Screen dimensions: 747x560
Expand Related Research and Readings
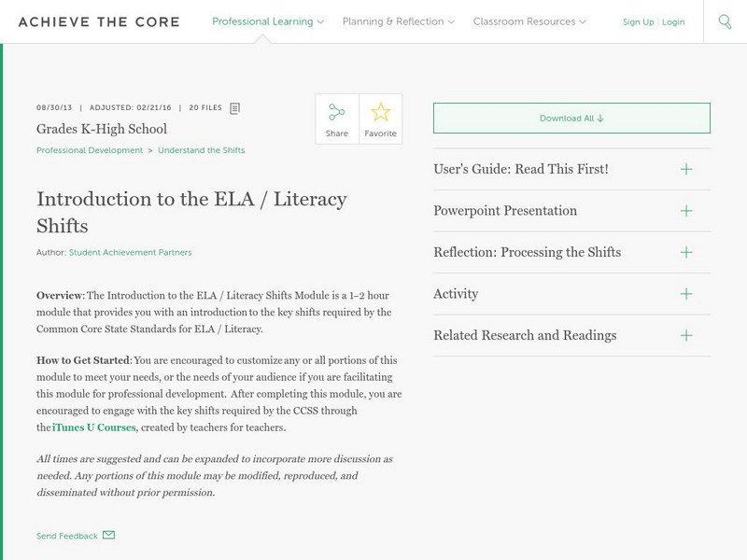685,335
